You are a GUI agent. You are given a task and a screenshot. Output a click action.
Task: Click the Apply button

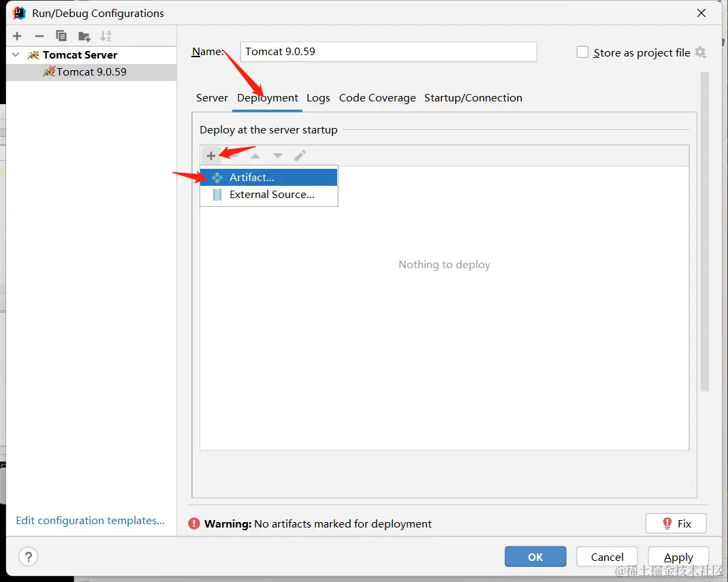click(678, 557)
